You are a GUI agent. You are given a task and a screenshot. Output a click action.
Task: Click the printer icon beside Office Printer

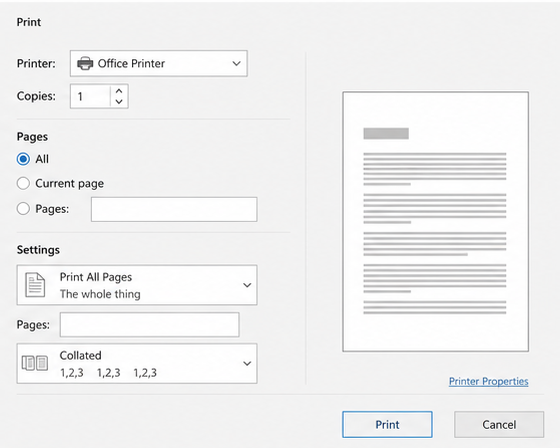(85, 64)
